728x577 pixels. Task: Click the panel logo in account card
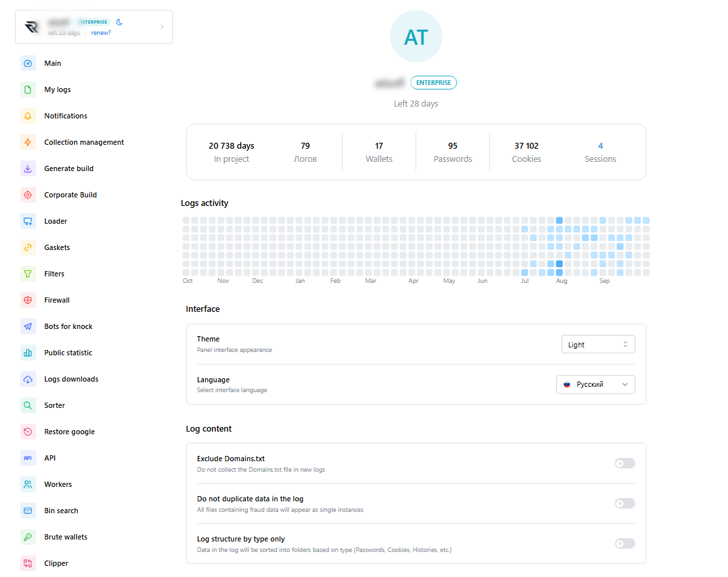click(x=32, y=27)
